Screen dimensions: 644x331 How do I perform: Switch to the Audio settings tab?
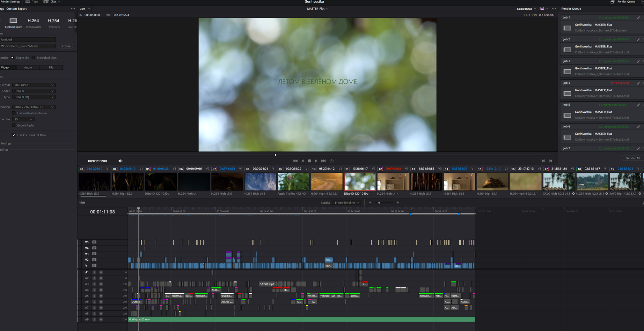(28, 67)
